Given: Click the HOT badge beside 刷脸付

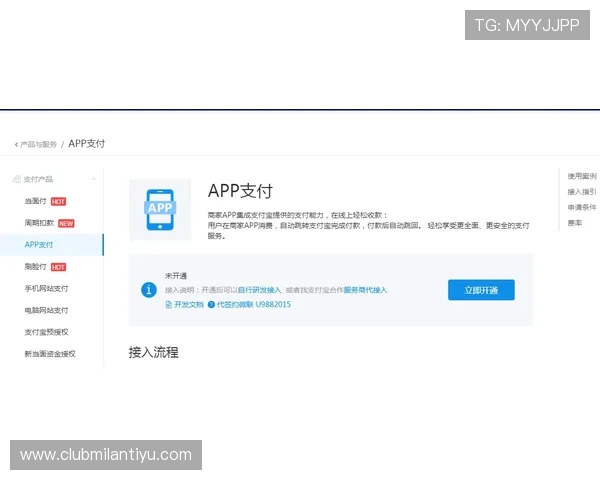Looking at the screenshot, I should (x=59, y=267).
